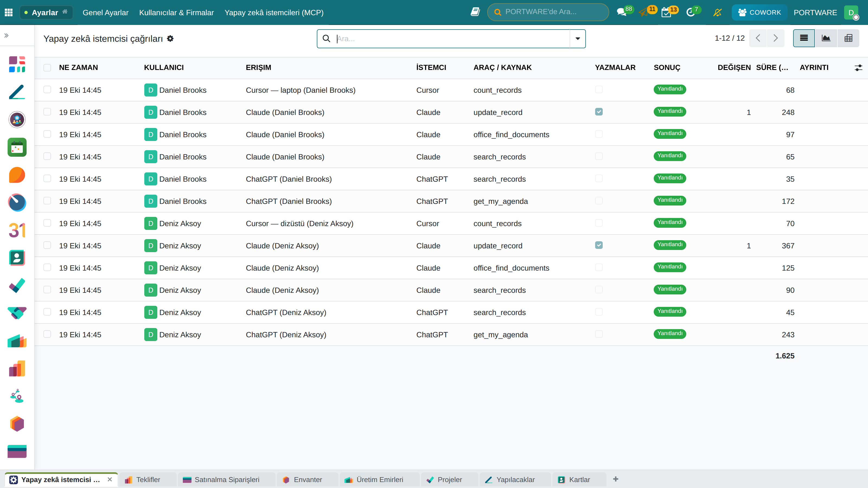Screen dimensions: 868x488
Task: Click gear icon next to page title
Action: 170,38
